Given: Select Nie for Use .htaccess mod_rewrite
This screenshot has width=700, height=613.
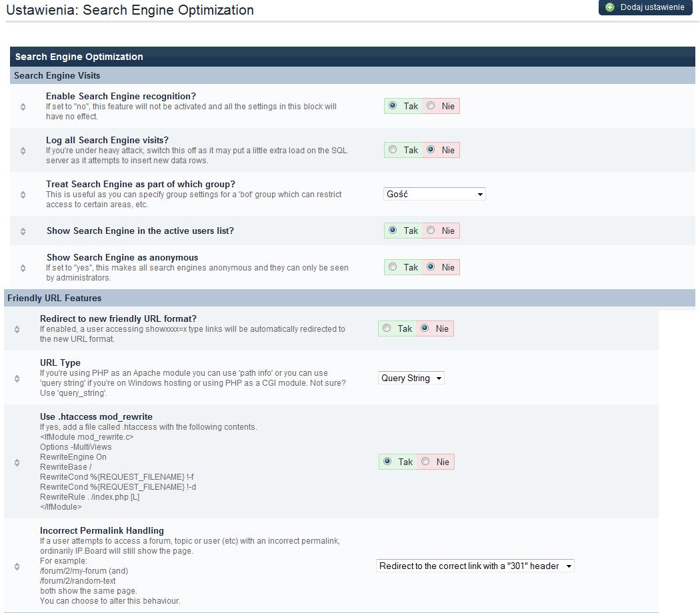Looking at the screenshot, I should point(425,462).
